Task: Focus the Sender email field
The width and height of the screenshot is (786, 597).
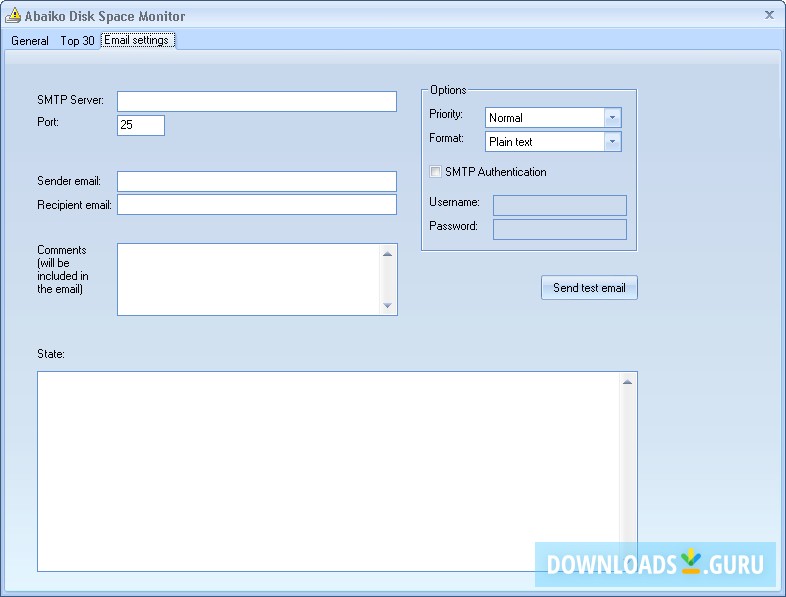Action: pos(257,181)
